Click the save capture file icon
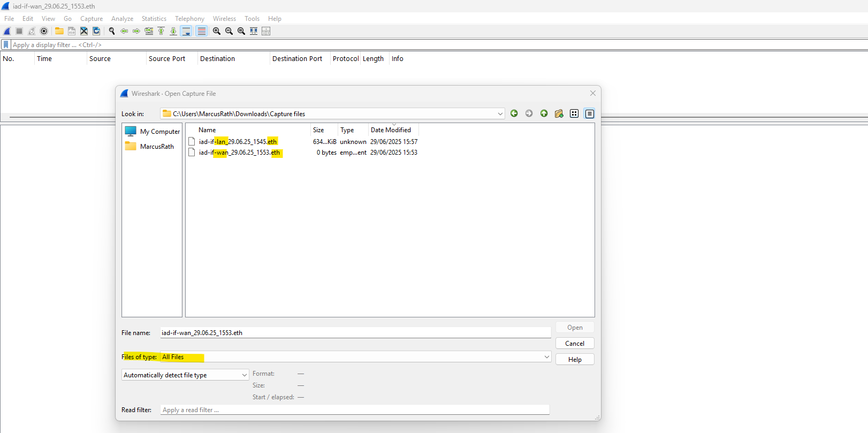This screenshot has height=433, width=868. point(72,31)
